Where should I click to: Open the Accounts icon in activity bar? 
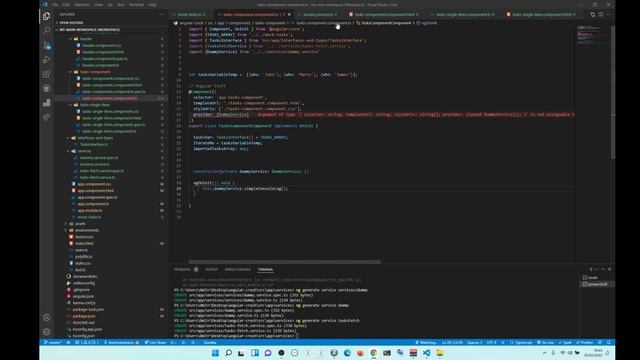47,318
